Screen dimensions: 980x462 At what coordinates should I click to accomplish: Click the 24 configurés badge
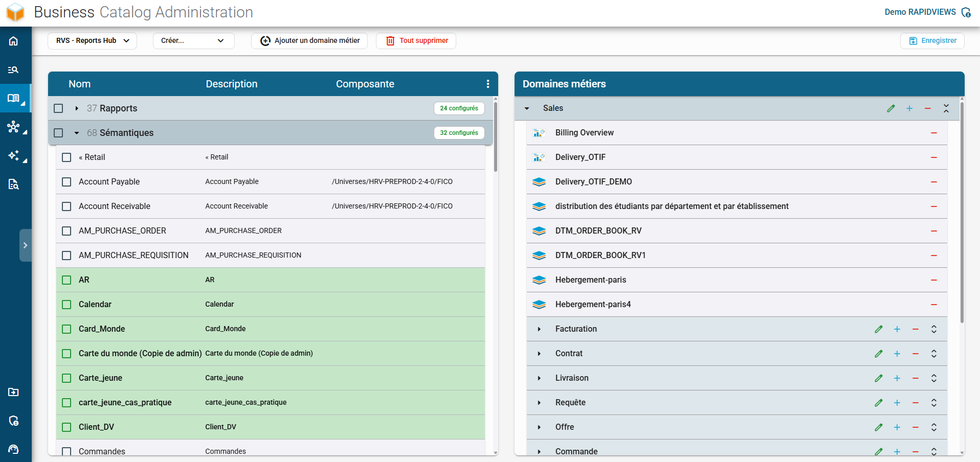click(459, 108)
